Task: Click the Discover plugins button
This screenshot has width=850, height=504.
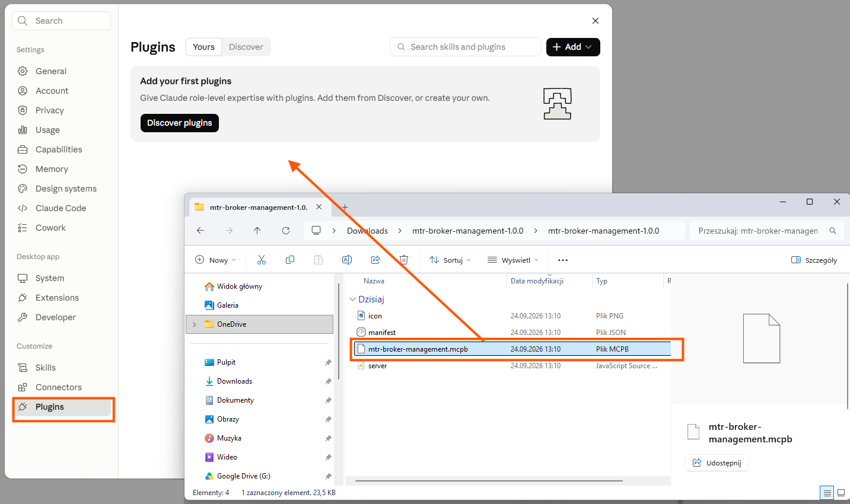Action: (180, 123)
